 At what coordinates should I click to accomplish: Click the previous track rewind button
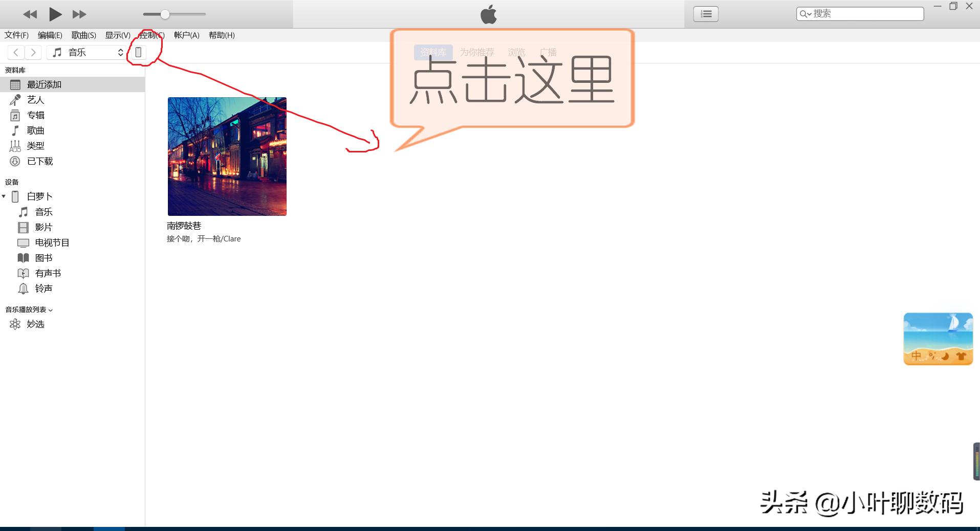(x=30, y=14)
